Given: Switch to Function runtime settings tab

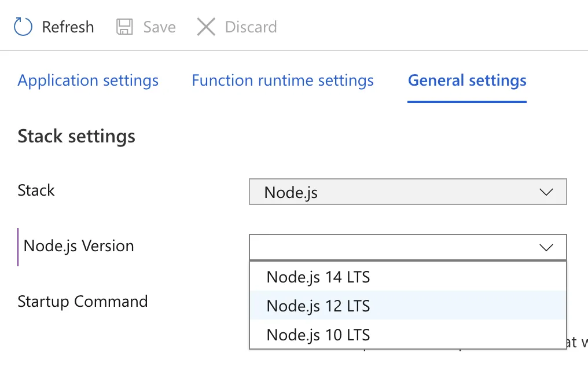Looking at the screenshot, I should click(283, 80).
